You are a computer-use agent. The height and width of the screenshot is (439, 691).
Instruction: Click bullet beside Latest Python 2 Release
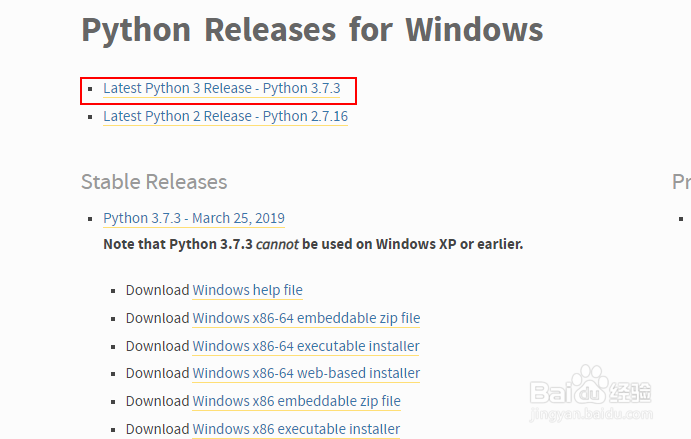88,117
